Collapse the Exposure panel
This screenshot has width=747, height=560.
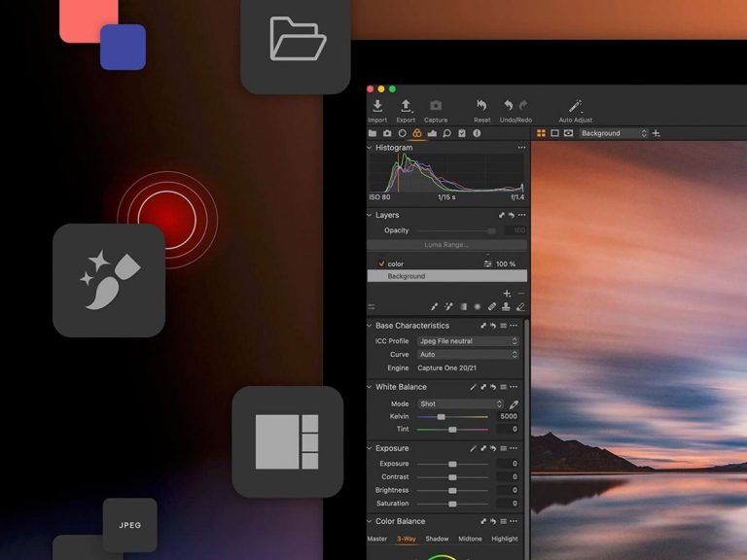370,448
